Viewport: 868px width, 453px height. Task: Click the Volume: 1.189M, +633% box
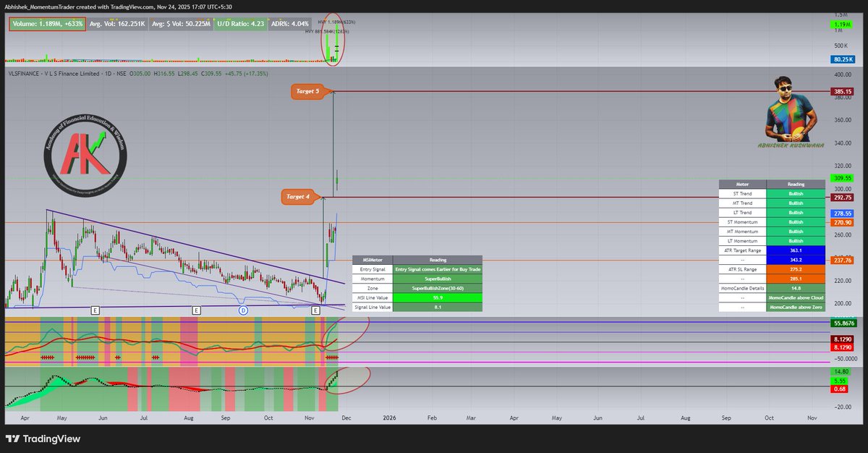click(47, 23)
